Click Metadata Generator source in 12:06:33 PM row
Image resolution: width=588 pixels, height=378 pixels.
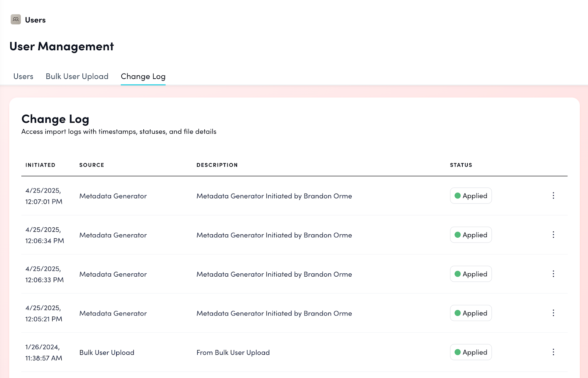(113, 274)
